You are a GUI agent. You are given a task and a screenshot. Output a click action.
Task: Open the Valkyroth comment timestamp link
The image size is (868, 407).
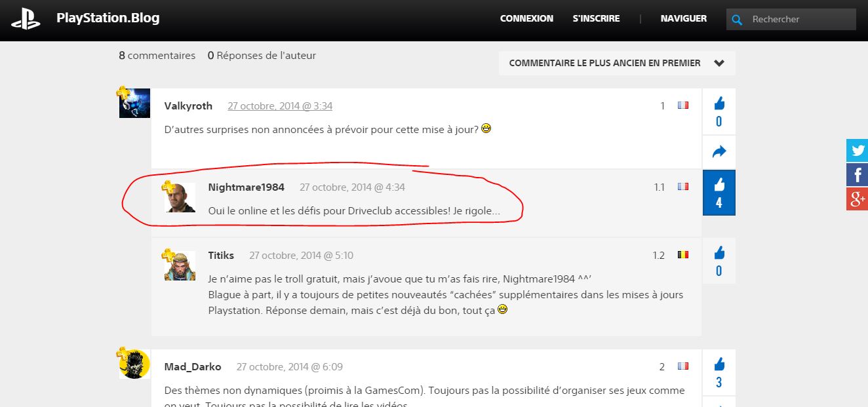[x=280, y=106]
